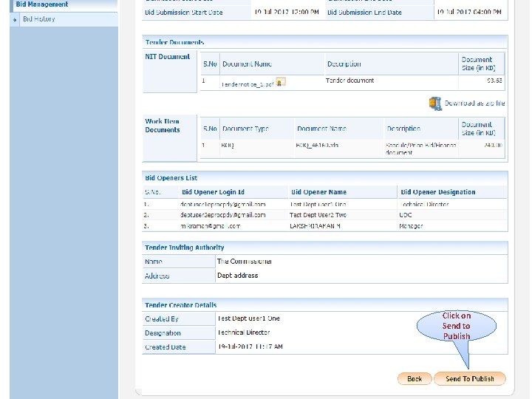Click the Tender Creator Details section header

pyautogui.click(x=181, y=305)
